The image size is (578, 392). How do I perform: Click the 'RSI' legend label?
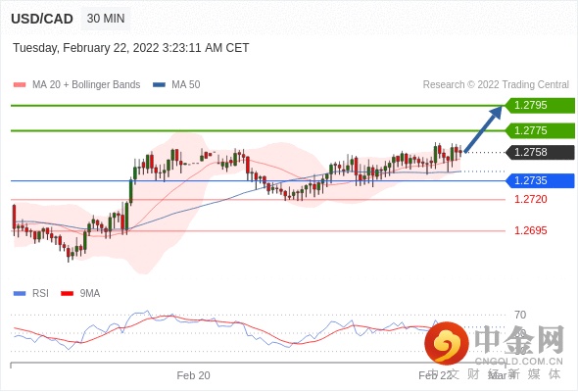(40, 294)
